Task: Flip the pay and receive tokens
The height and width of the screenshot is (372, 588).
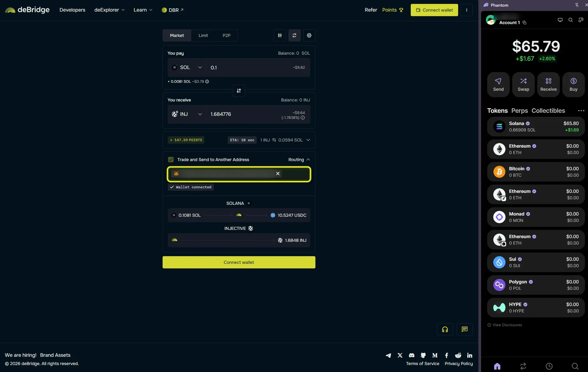Action: [x=239, y=91]
